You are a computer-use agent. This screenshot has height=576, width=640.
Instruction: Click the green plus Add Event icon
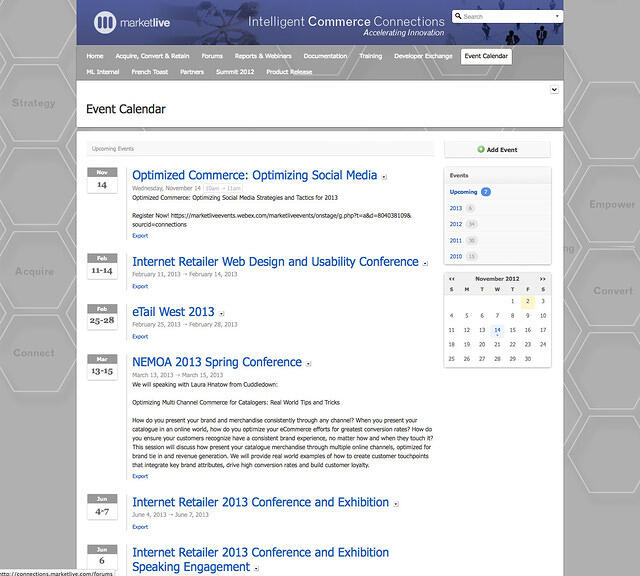481,149
